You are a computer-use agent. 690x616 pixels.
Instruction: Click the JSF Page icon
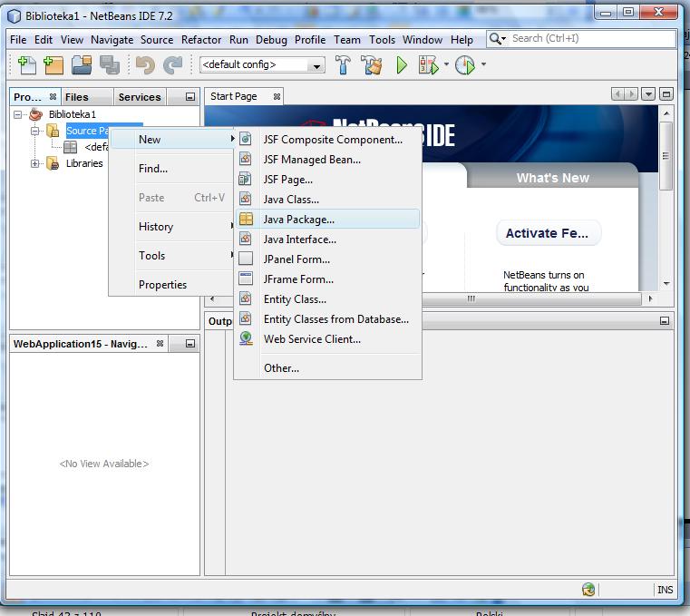pyautogui.click(x=245, y=180)
